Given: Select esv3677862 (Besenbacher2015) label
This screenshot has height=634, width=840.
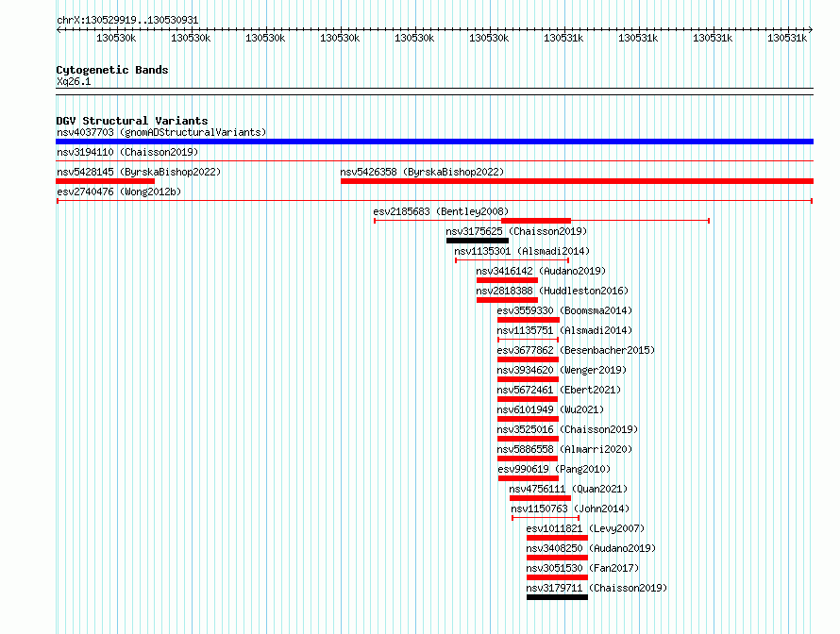Looking at the screenshot, I should pos(576,350).
